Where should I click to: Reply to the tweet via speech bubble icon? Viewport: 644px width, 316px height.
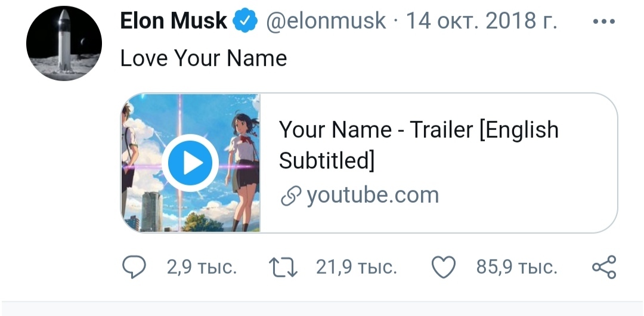[x=135, y=268]
